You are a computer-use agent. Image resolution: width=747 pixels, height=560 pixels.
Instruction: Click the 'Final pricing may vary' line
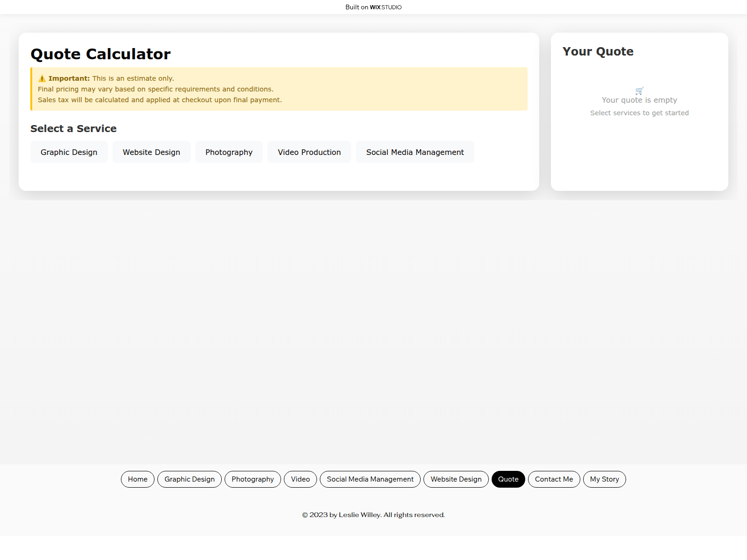click(x=155, y=89)
